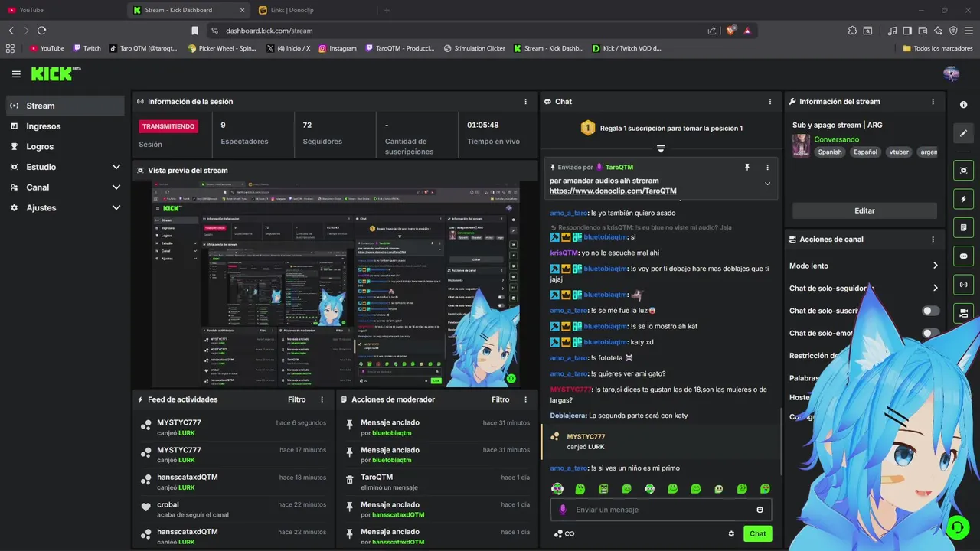Click the document widget icon in right sidebar
This screenshot has width=980, height=551.
point(963,227)
